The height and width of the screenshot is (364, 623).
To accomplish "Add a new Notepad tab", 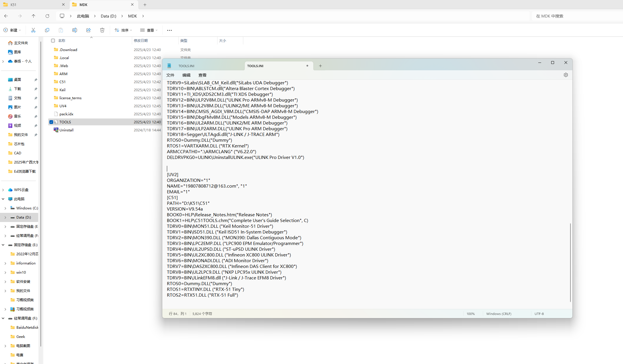I will (320, 66).
